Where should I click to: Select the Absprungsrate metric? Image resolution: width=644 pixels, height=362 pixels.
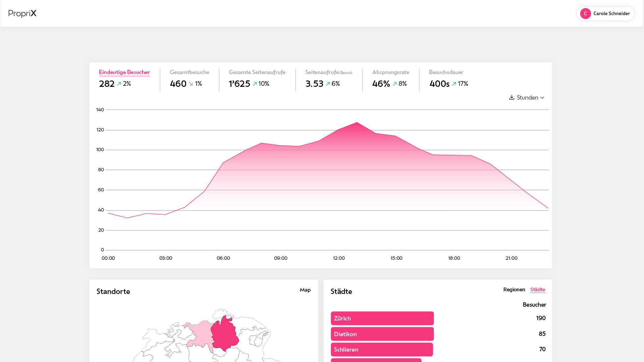click(x=390, y=72)
